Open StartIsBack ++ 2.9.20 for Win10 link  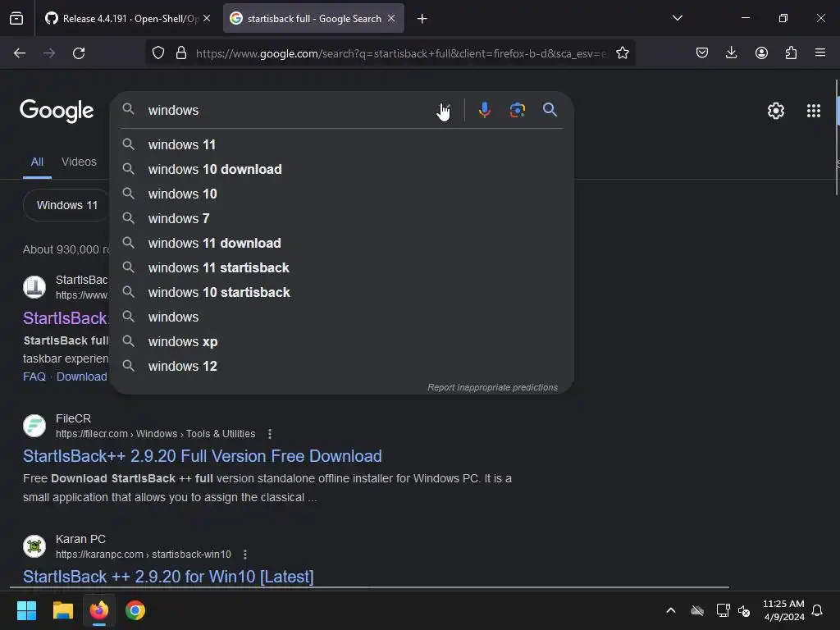[168, 577]
